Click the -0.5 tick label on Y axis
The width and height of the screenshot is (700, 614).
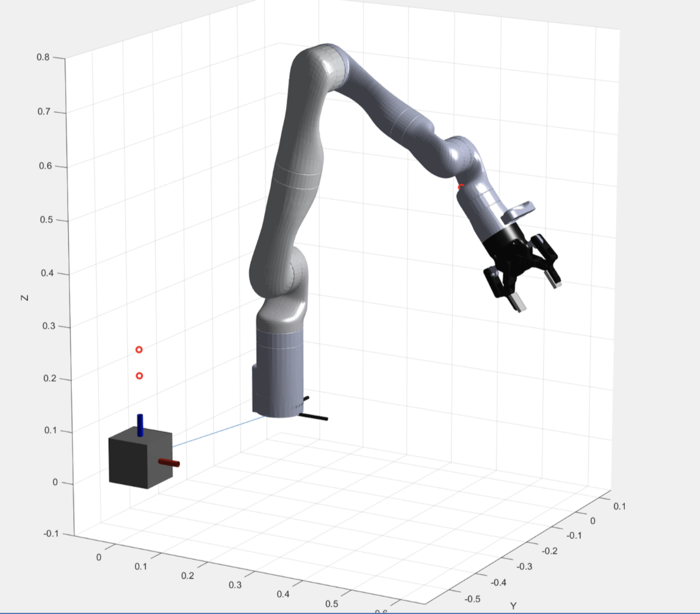472,599
